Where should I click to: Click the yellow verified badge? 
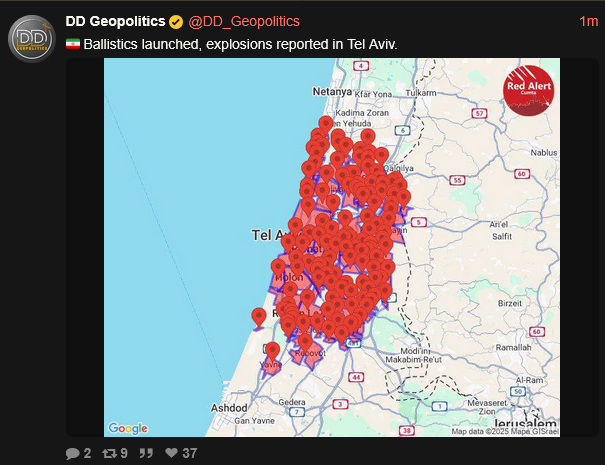pyautogui.click(x=176, y=22)
